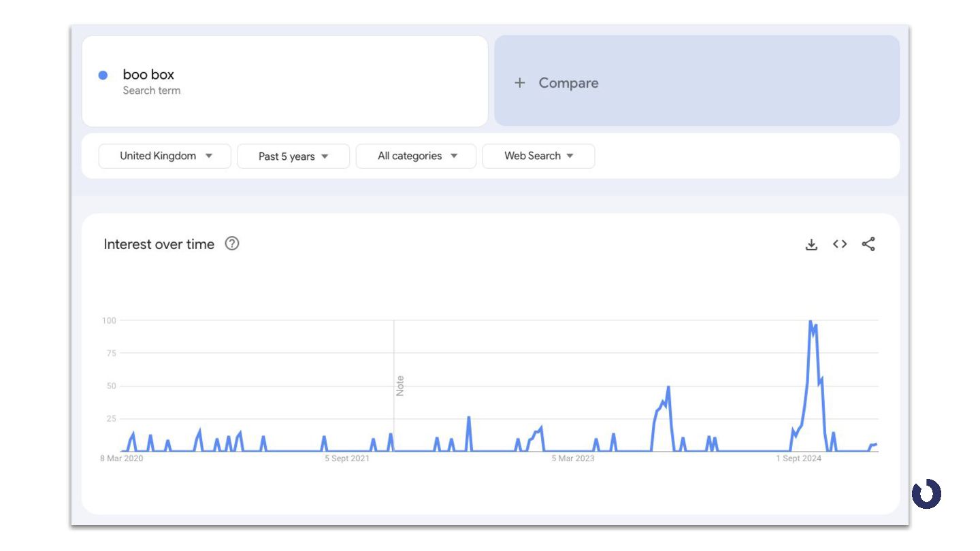This screenshot has width=980, height=551.
Task: Expand the Past 5 years dropdown
Action: pos(293,156)
